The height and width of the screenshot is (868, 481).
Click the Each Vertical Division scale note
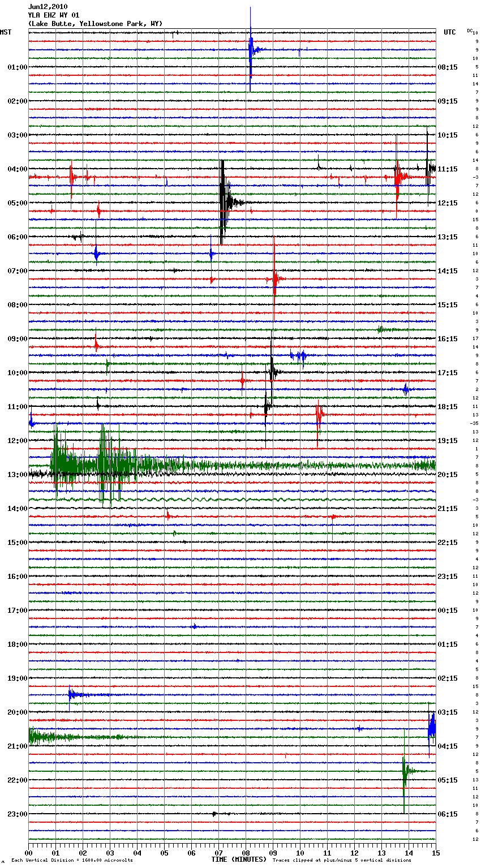72,860
